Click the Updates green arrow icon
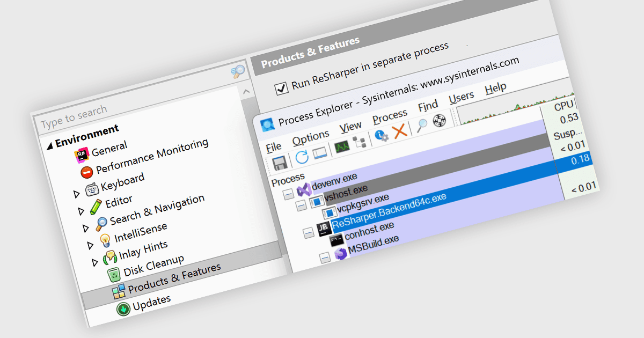Screen dimensions: 644x338 pyautogui.click(x=123, y=309)
